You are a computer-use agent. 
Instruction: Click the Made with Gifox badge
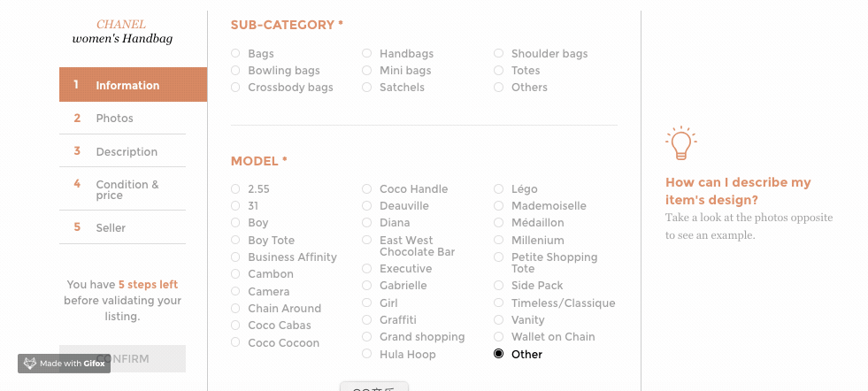65,364
